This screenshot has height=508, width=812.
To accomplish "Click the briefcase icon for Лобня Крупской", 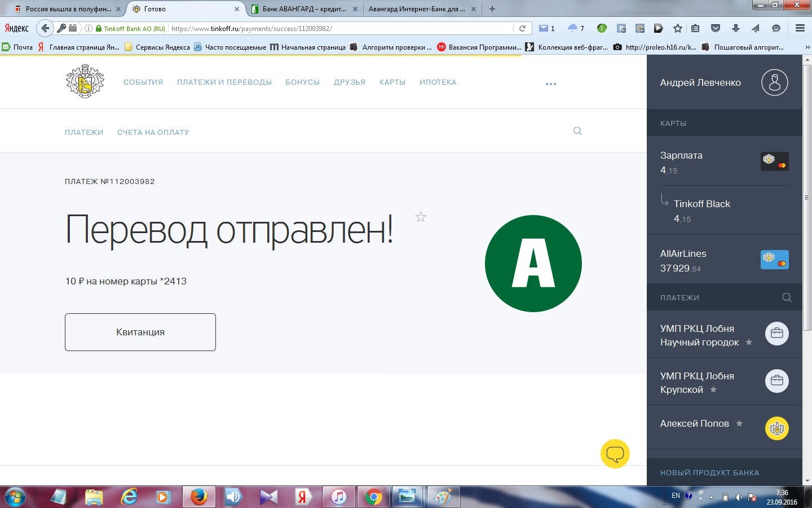I will 776,380.
